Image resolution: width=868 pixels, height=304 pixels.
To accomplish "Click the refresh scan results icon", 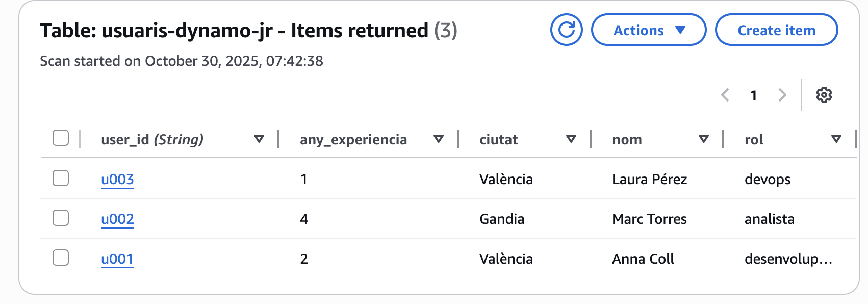I will click(x=566, y=30).
